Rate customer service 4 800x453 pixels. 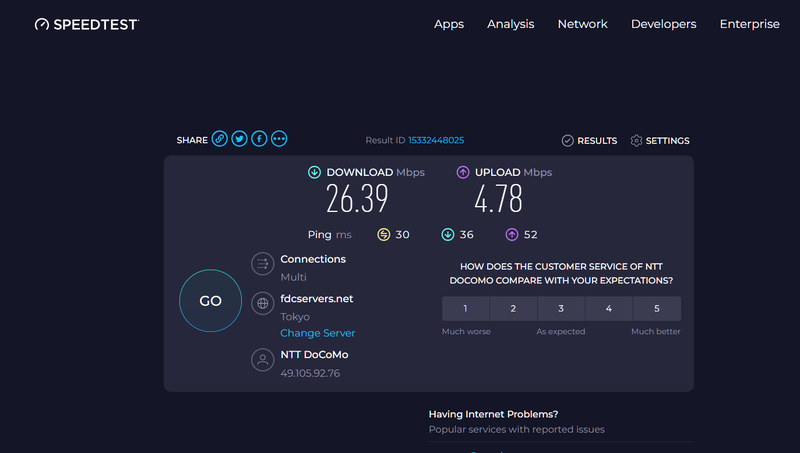[609, 309]
